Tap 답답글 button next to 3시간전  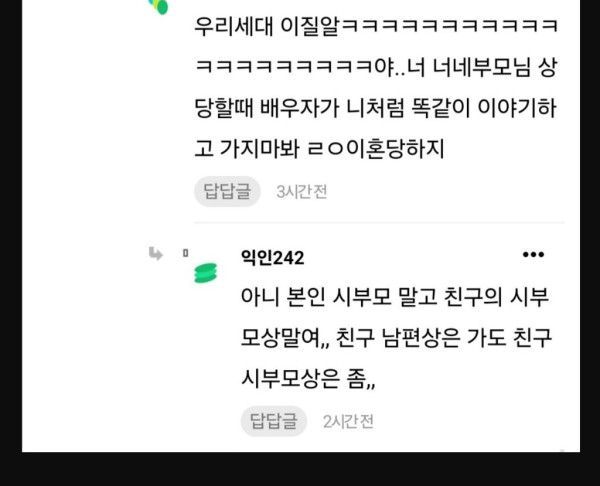coord(227,191)
